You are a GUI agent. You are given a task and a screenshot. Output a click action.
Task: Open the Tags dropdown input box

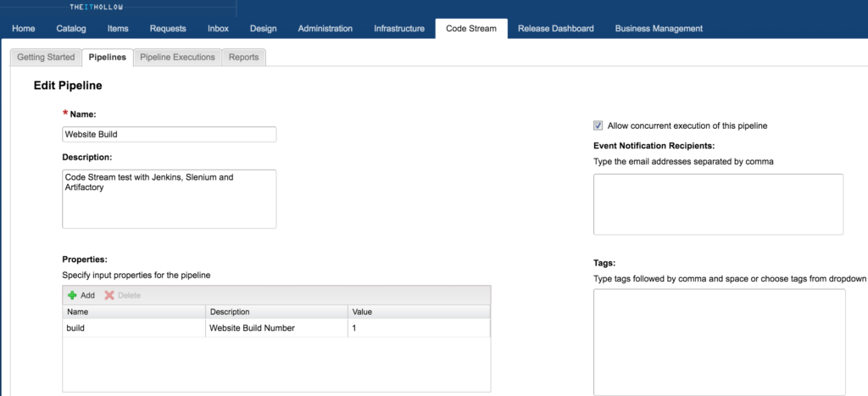719,342
